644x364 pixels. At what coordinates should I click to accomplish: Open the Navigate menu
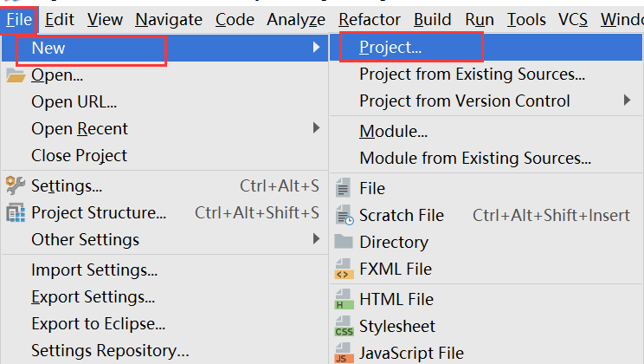point(169,19)
